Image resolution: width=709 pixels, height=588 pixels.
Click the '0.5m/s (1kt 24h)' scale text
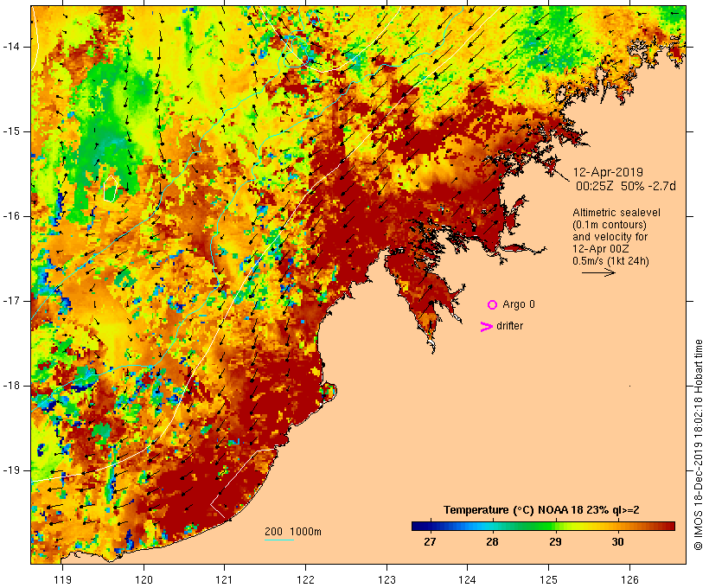point(610,261)
